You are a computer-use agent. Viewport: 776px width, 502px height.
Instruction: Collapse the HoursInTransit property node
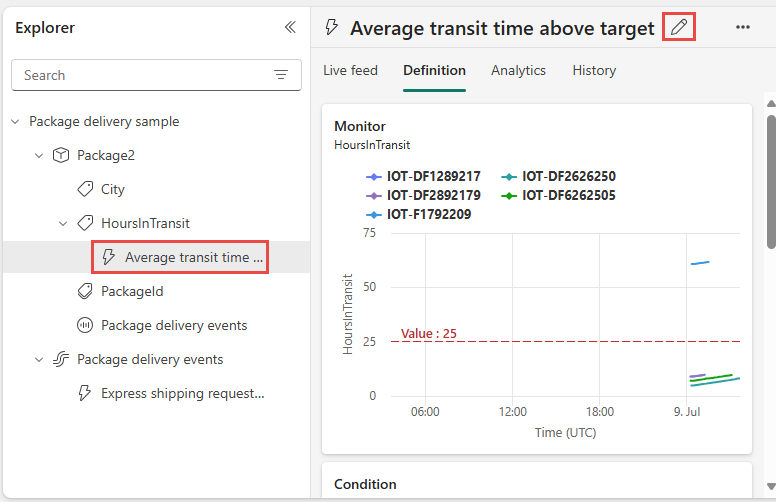tap(63, 223)
